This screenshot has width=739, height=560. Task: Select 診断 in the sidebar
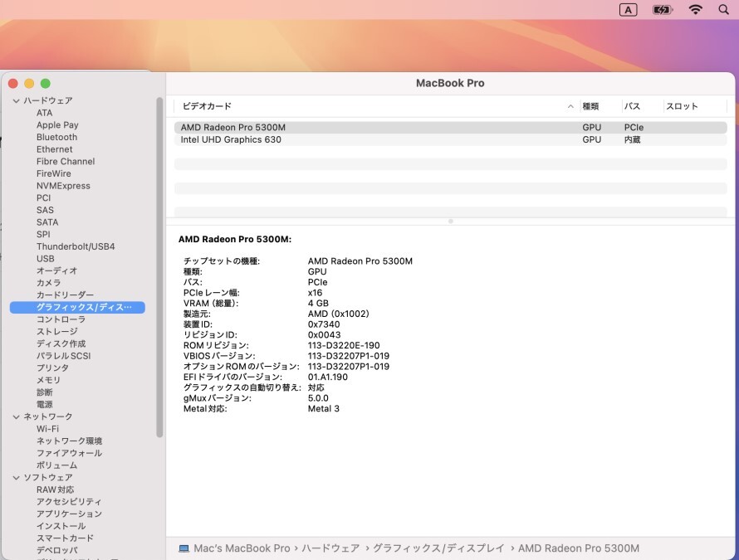tap(45, 392)
